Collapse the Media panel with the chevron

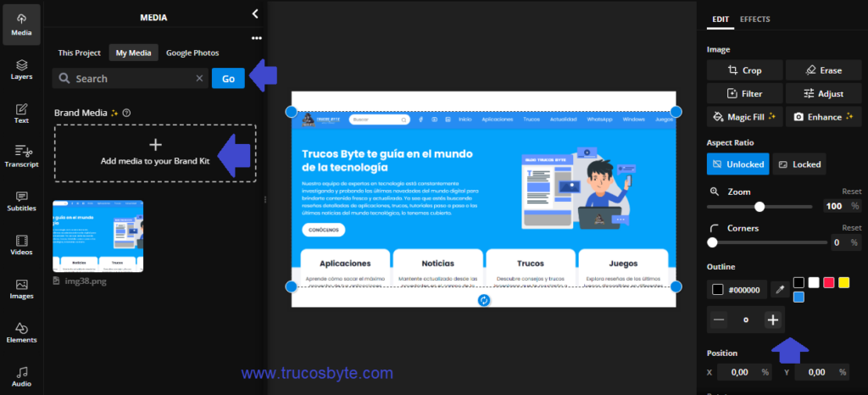pos(254,14)
